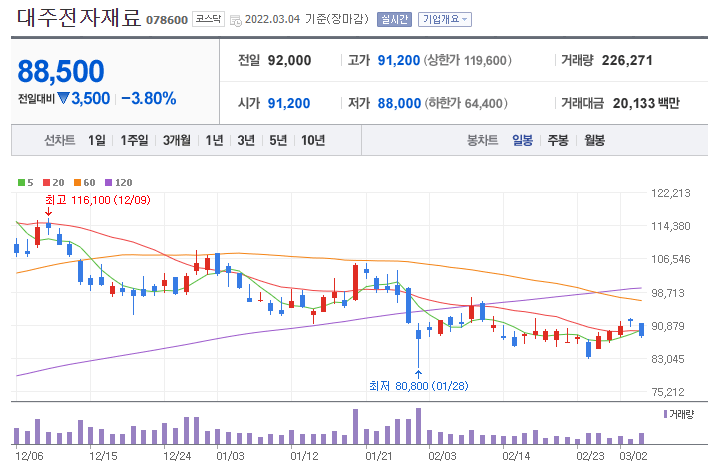The height and width of the screenshot is (468, 708).
Task: Click the 전일 value 92,000
Action: 289,61
